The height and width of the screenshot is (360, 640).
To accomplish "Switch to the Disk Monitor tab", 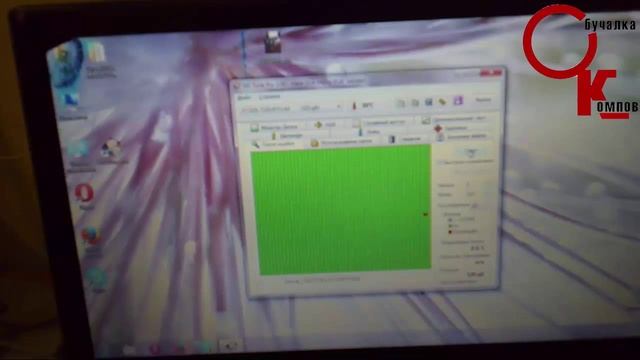I will pyautogui.click(x=274, y=127).
